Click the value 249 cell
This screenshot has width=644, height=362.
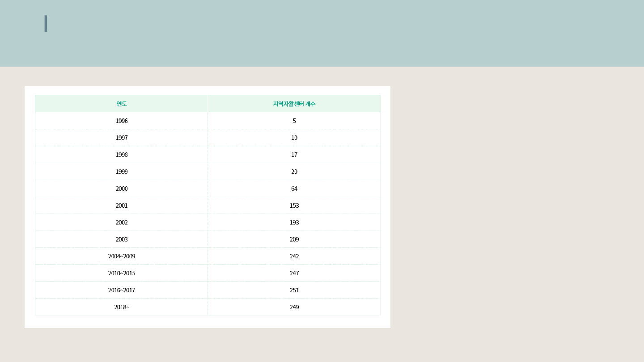click(294, 307)
